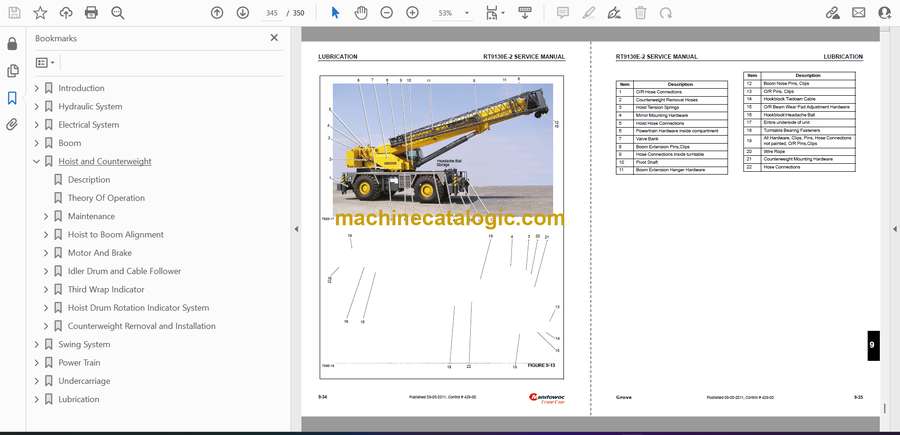Open the find text magnifier tool
This screenshot has width=900, height=435.
tap(118, 13)
